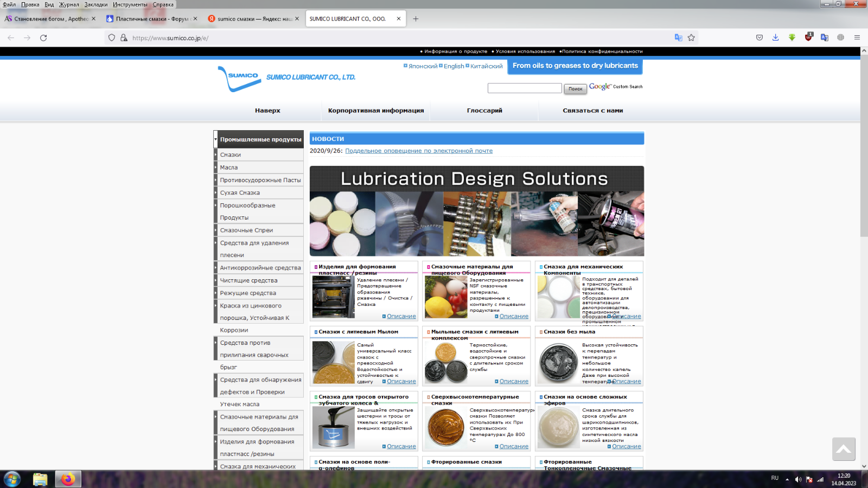Viewport: 868px width, 488px height.
Task: Expand the Промышленные продукты sidebar header
Action: [259, 139]
